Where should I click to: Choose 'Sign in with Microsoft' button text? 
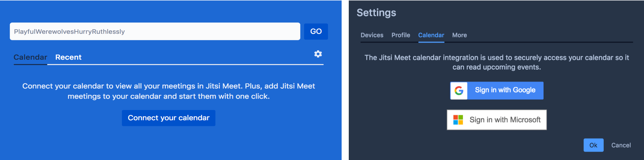tap(505, 120)
